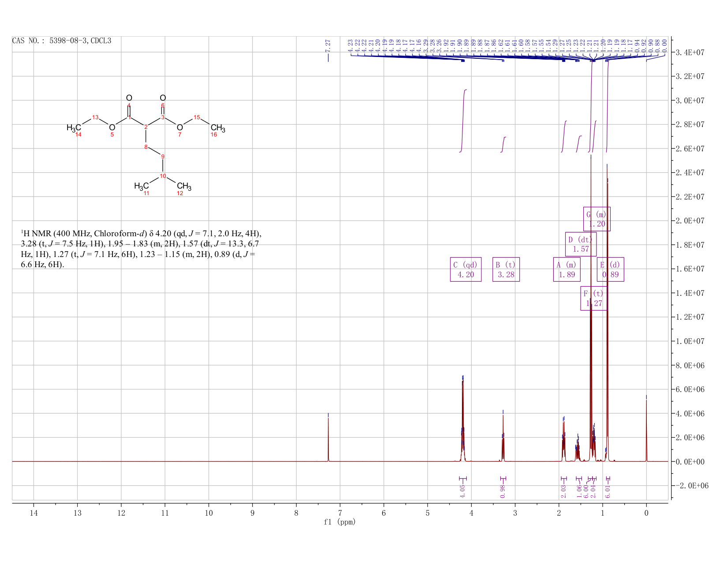Click the f1 (ppm) axis title

[340, 522]
